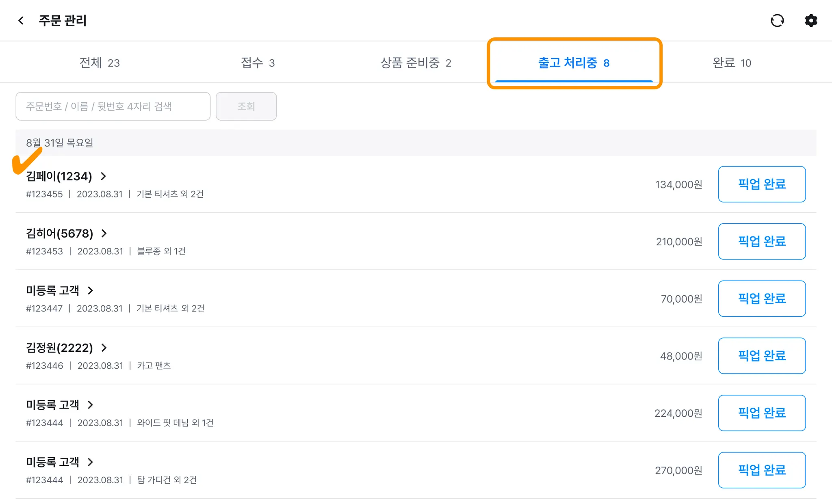Image resolution: width=832 pixels, height=504 pixels.
Task: Open the 상품 준비중 2 tab
Action: [416, 63]
